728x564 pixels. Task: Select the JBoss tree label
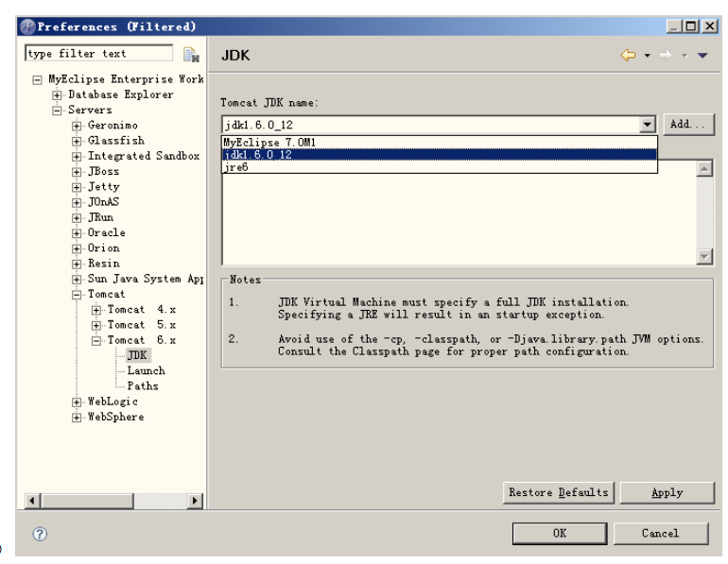tap(104, 171)
